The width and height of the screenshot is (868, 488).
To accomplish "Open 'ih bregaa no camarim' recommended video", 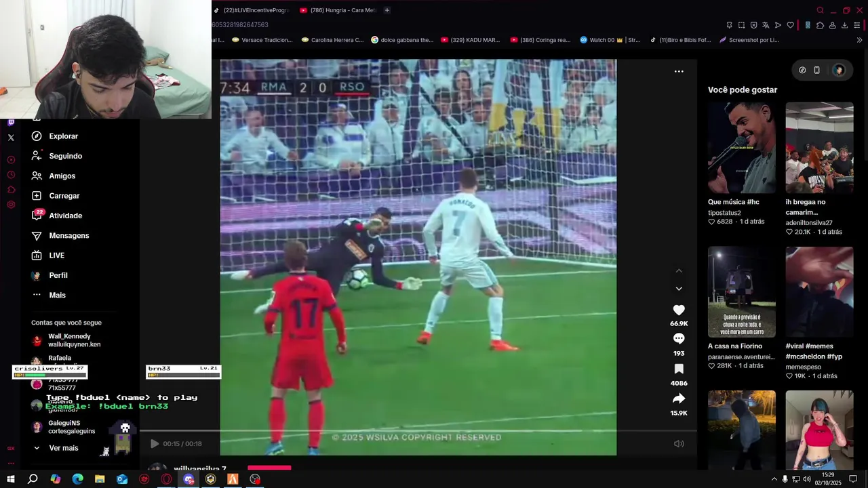I will click(819, 148).
